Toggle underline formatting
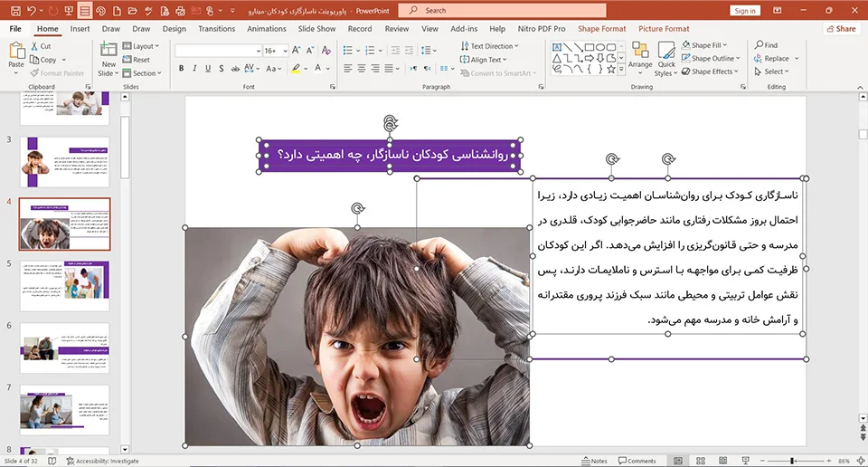868x467 pixels. click(x=208, y=68)
